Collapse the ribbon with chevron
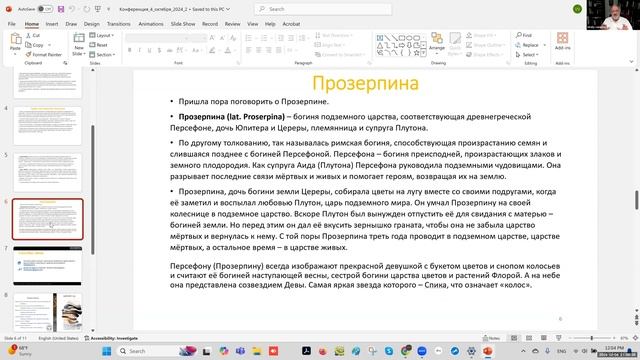640x360 pixels. (x=631, y=62)
